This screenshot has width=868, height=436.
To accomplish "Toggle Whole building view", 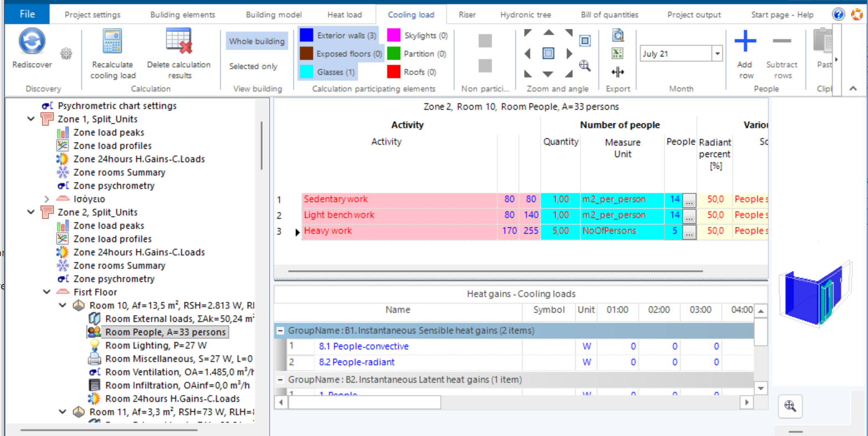I will tap(257, 41).
